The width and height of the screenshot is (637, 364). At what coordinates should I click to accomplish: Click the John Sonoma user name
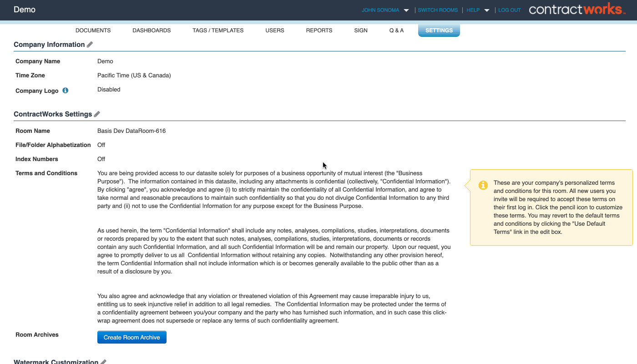(380, 10)
